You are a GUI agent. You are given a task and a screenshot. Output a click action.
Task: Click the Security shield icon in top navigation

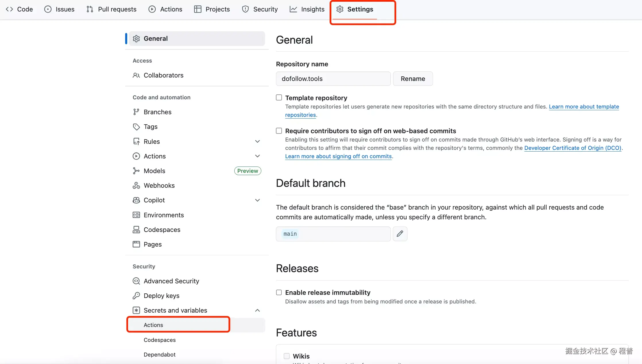click(245, 9)
